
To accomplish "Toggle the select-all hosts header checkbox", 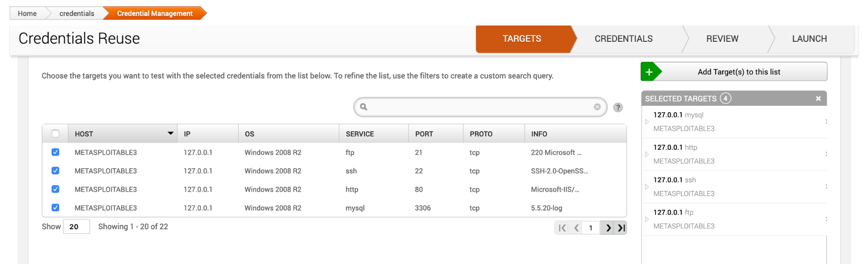I will pyautogui.click(x=56, y=134).
